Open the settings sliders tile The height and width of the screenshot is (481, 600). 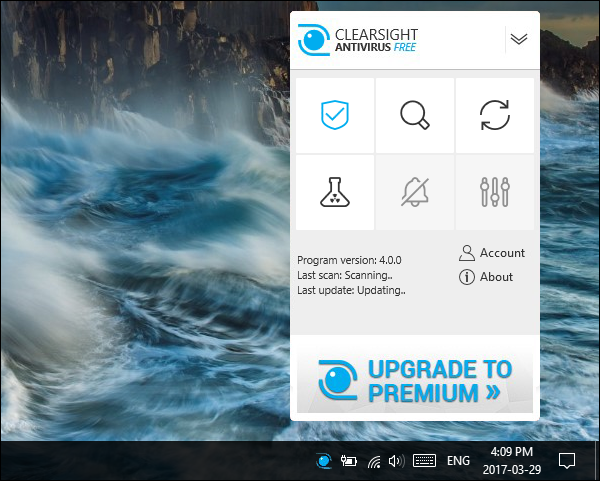pyautogui.click(x=495, y=192)
